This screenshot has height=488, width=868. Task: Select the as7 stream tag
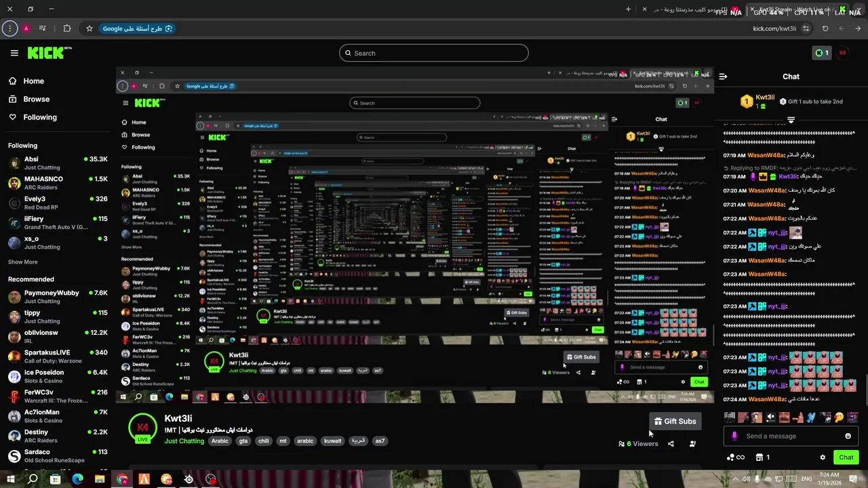coord(380,441)
